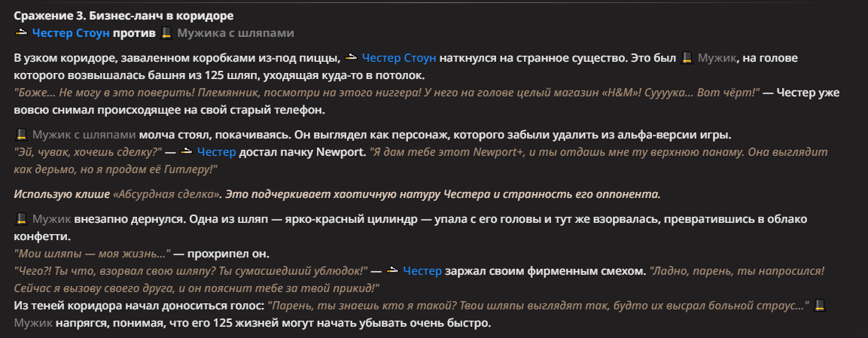Viewport: 868px width, 338px height.
Task: Click the highlighted phrase "Абсурдная сделка"
Action: [x=167, y=194]
